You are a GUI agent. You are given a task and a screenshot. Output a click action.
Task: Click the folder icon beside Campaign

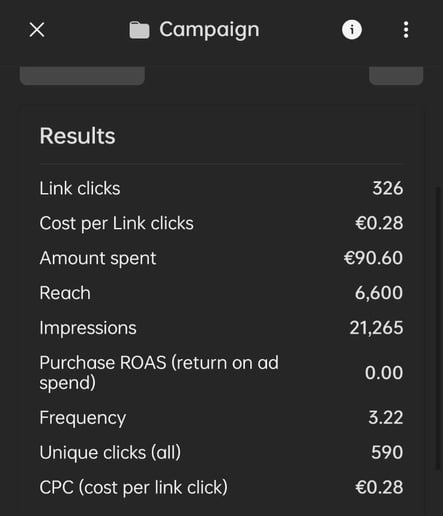pyautogui.click(x=139, y=30)
